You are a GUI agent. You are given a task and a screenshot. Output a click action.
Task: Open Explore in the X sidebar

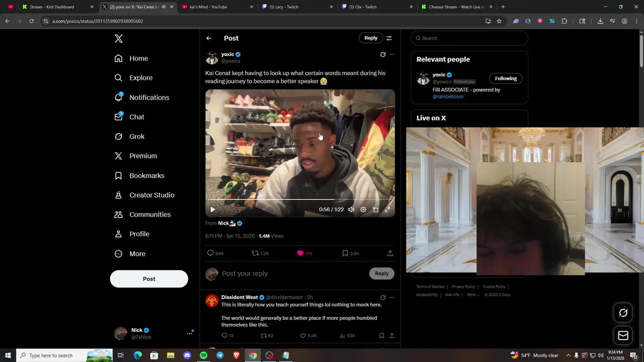click(x=133, y=78)
